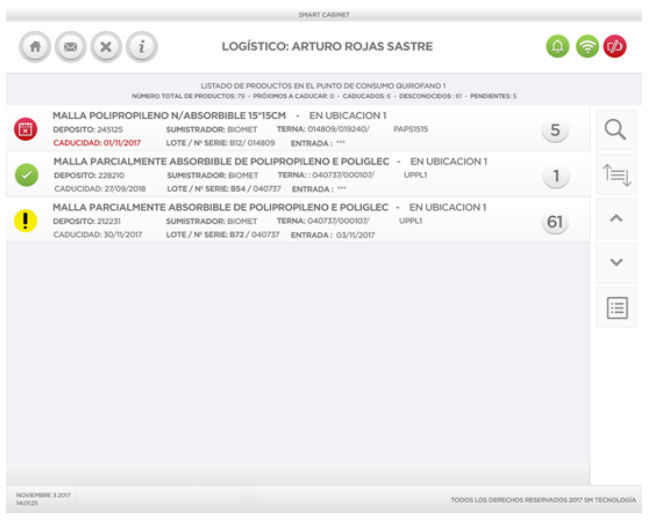Click the round X cancel icon
This screenshot has height=521, width=655.
[x=104, y=47]
